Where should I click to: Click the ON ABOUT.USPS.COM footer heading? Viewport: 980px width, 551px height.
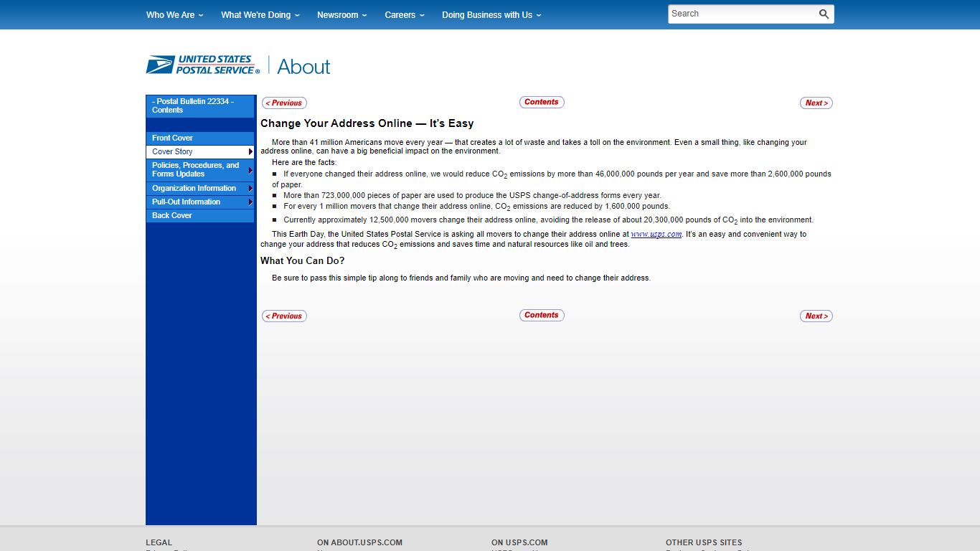click(x=359, y=543)
